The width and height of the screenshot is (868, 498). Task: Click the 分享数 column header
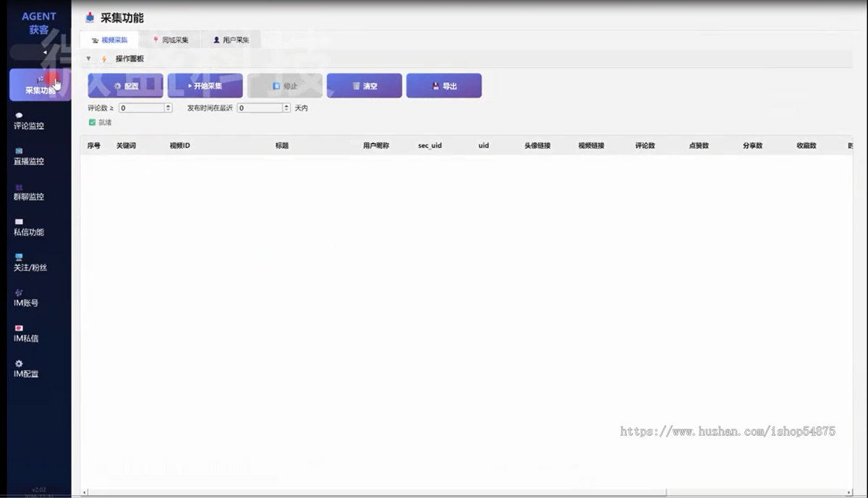point(752,145)
